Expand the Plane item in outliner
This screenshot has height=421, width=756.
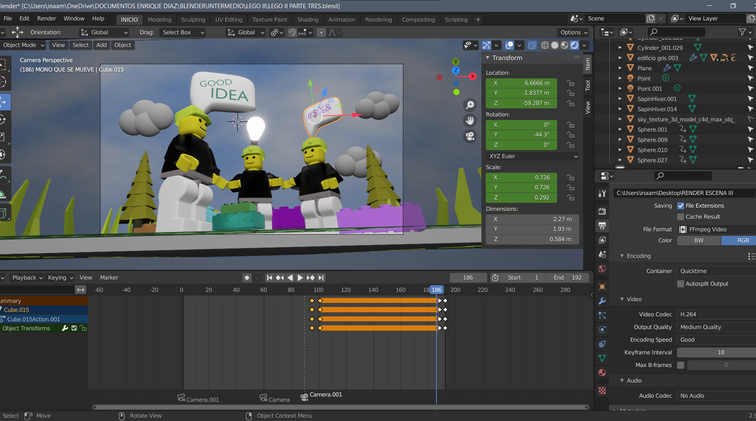[x=620, y=68]
